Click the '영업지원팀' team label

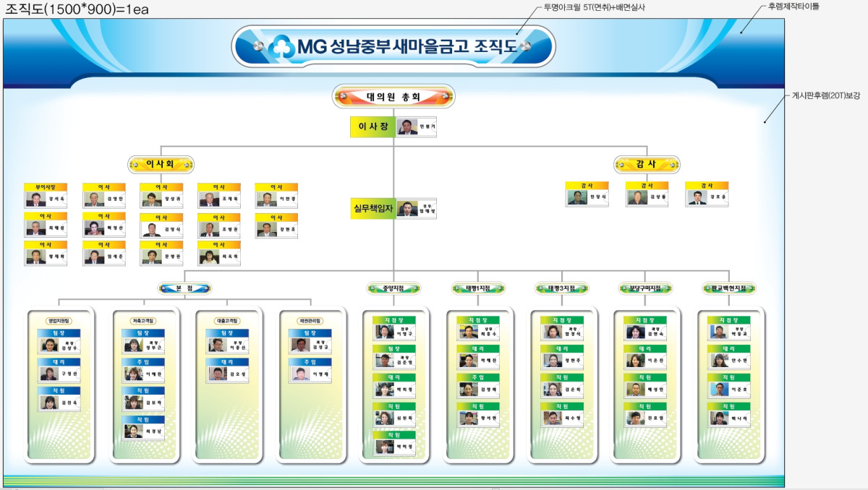[x=59, y=321]
